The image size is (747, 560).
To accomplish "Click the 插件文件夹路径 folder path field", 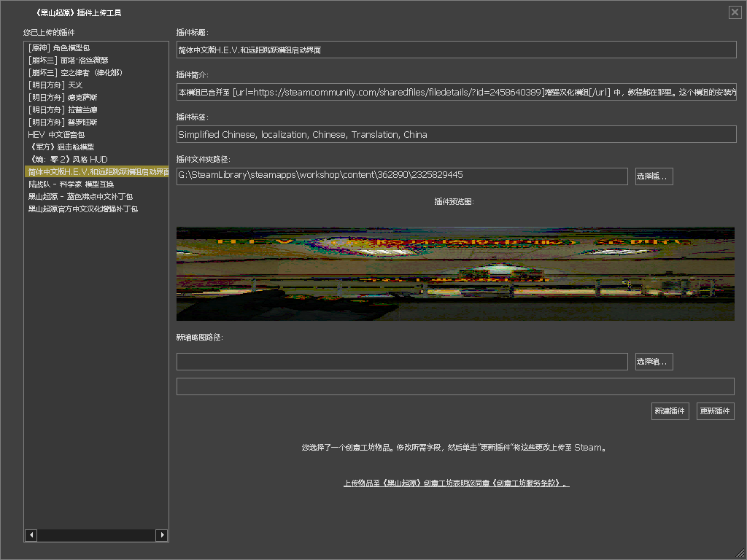I will coord(402,176).
